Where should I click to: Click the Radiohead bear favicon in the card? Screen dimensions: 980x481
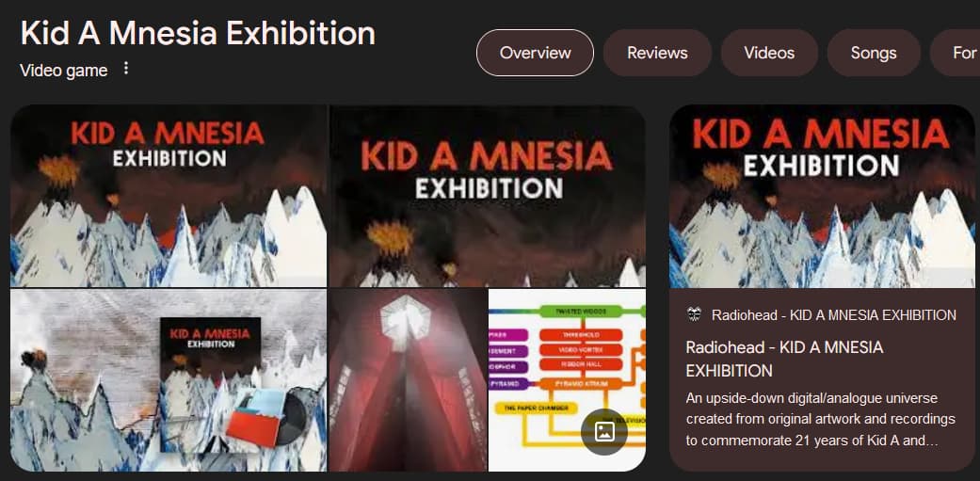click(x=694, y=314)
